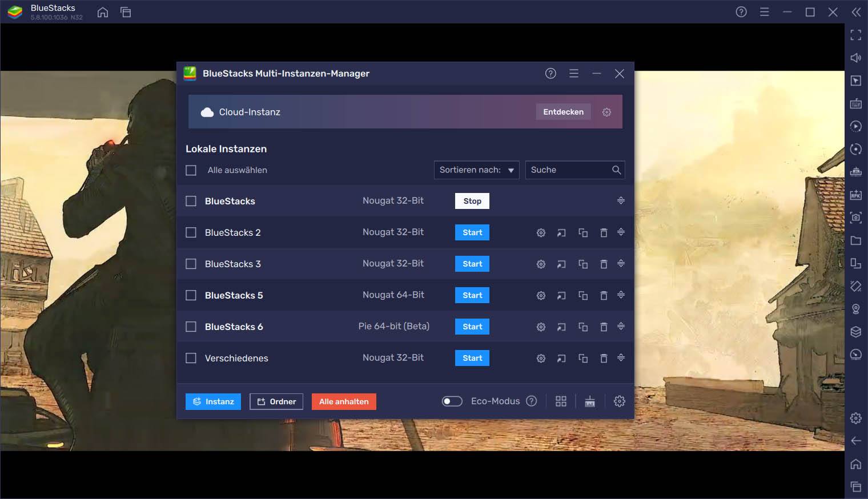Screen dimensions: 868x499
Task: Open Eco-Modus help question mark
Action: pos(532,401)
